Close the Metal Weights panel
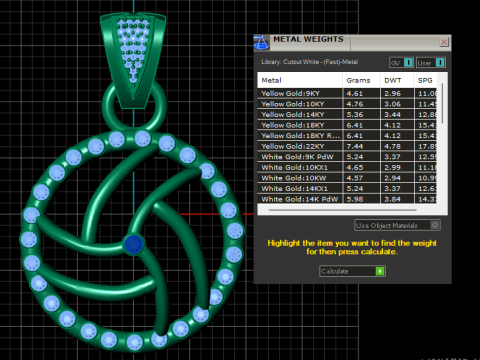The width and height of the screenshot is (480, 360). [x=444, y=42]
